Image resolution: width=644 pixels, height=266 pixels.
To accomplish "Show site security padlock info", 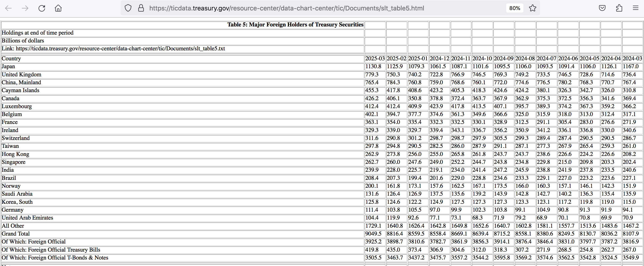I will (x=141, y=8).
